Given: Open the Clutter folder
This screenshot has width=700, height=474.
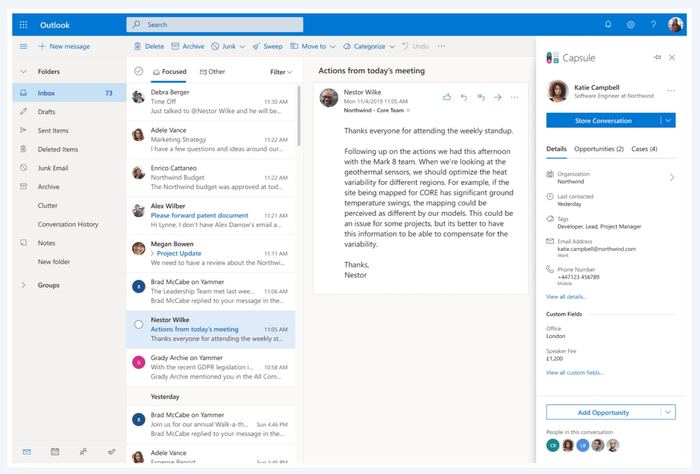Looking at the screenshot, I should point(69,205).
